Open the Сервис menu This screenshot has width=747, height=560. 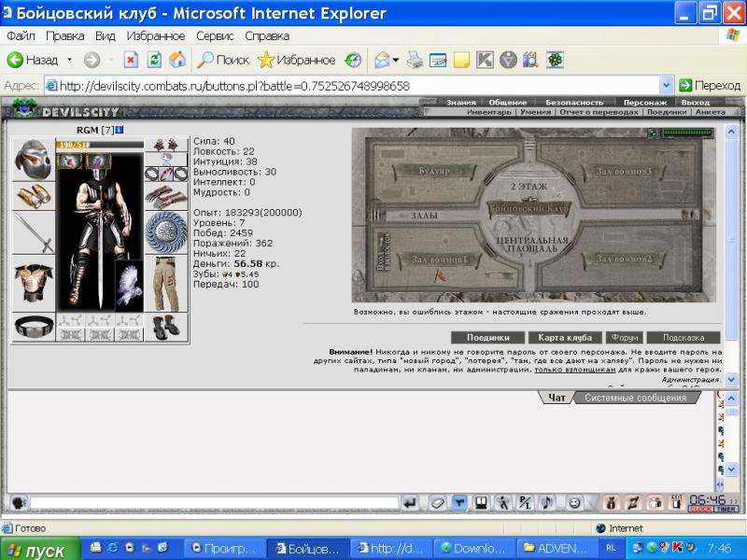[x=215, y=35]
